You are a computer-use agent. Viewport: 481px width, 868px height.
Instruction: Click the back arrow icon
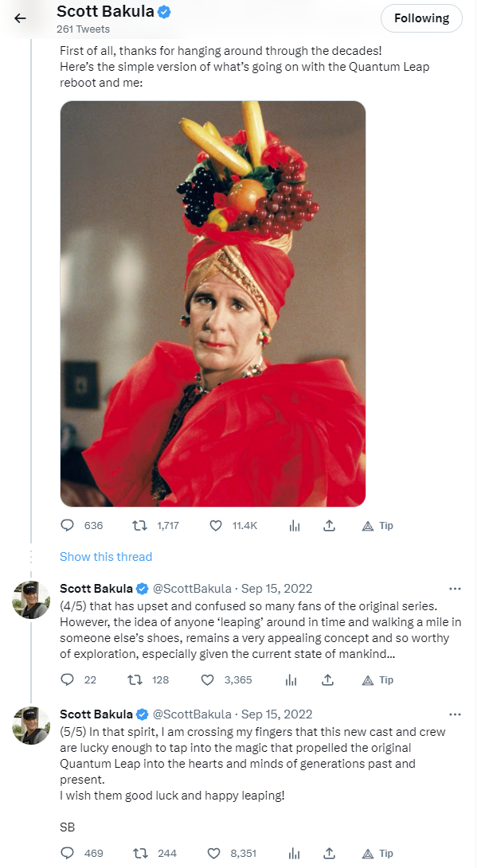coord(21,18)
